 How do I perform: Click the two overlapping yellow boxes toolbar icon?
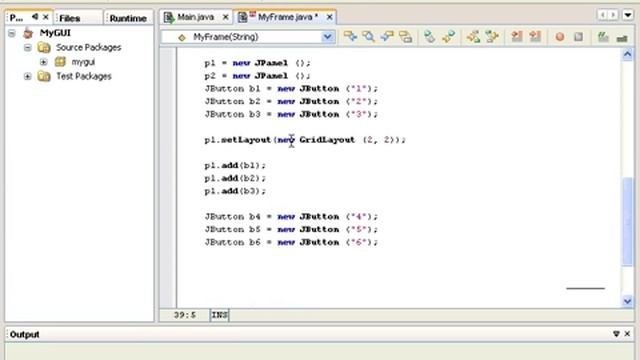pyautogui.click(x=405, y=37)
